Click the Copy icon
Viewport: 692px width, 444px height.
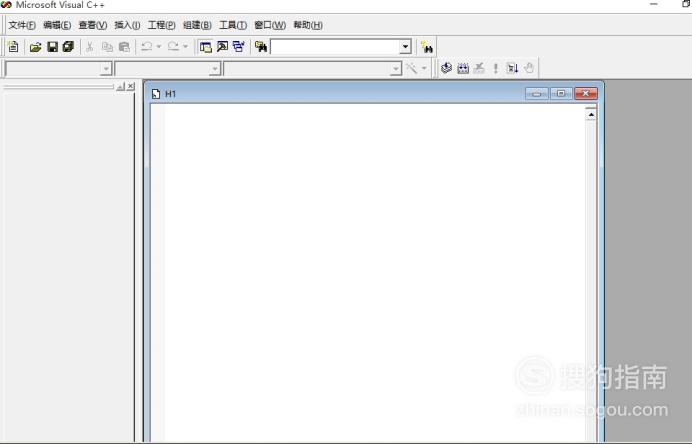107,47
